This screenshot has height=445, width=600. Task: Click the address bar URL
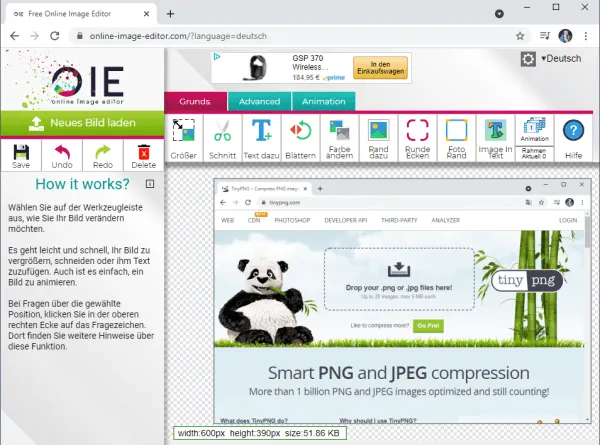178,36
